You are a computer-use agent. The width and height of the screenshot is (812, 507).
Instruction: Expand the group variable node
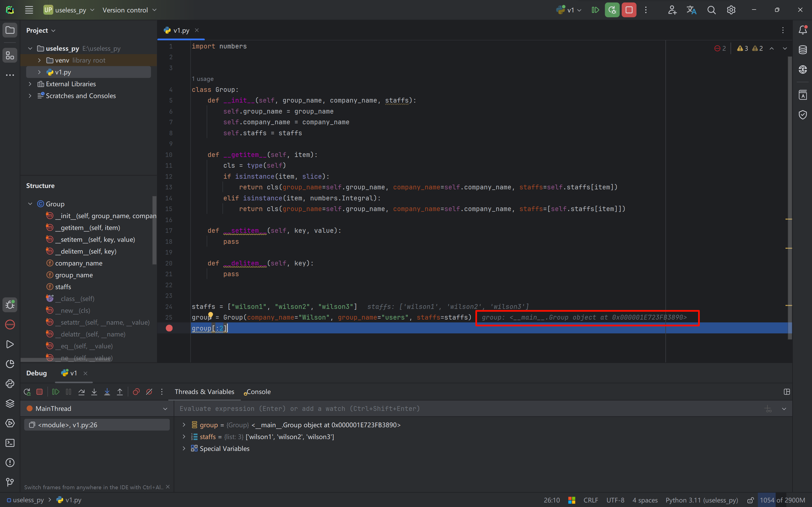[x=184, y=425]
